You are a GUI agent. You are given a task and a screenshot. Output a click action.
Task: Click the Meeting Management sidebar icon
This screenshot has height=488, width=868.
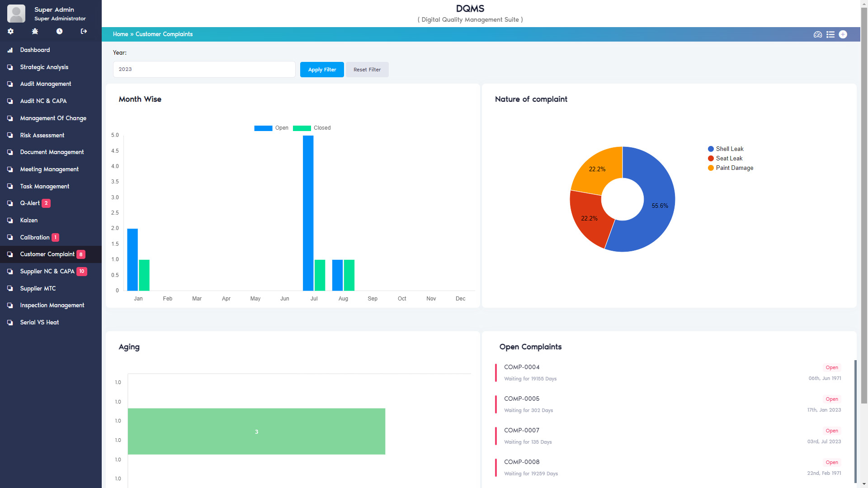[10, 169]
